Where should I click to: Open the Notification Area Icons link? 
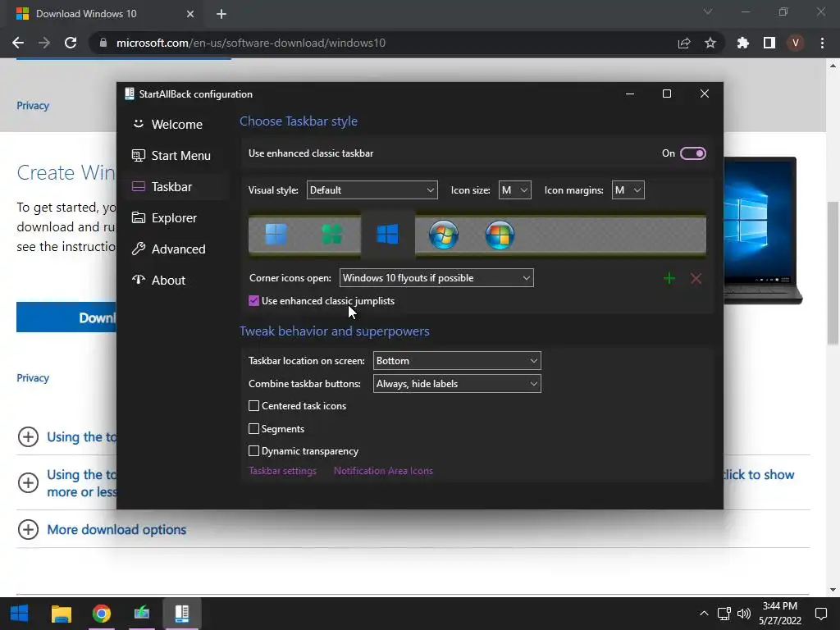click(383, 471)
